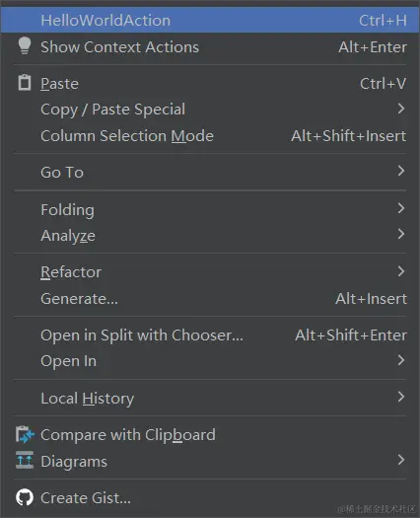Open the Local History submenu arrow
This screenshot has height=518, width=420.
pyautogui.click(x=401, y=397)
